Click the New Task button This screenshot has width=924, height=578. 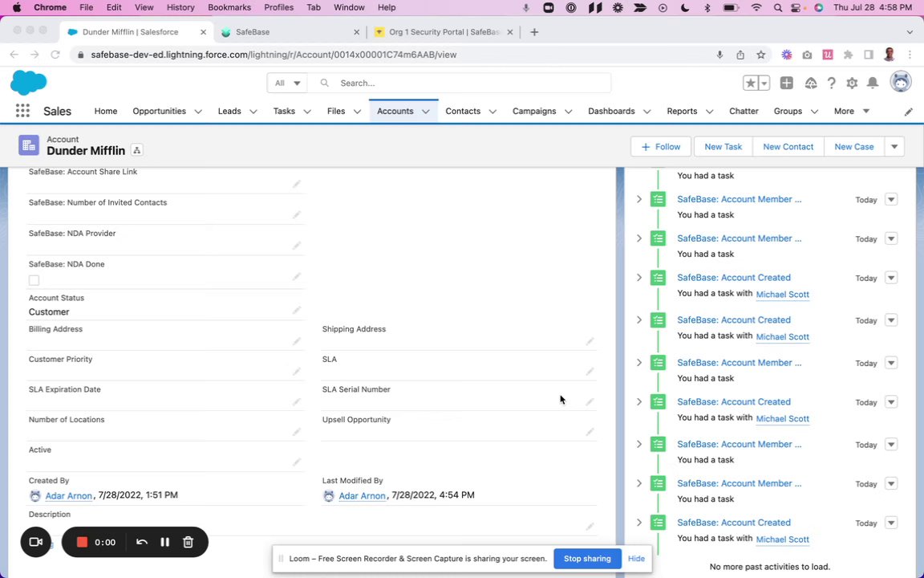pyautogui.click(x=723, y=147)
